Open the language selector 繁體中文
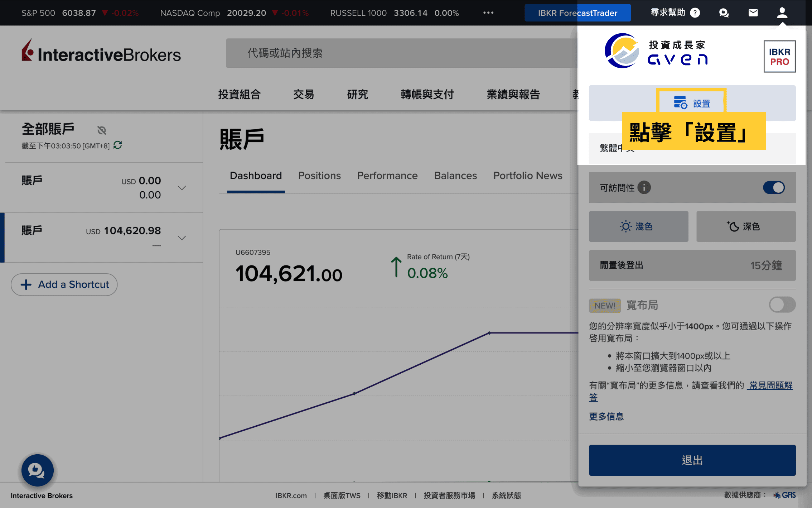The height and width of the screenshot is (508, 812). point(692,148)
